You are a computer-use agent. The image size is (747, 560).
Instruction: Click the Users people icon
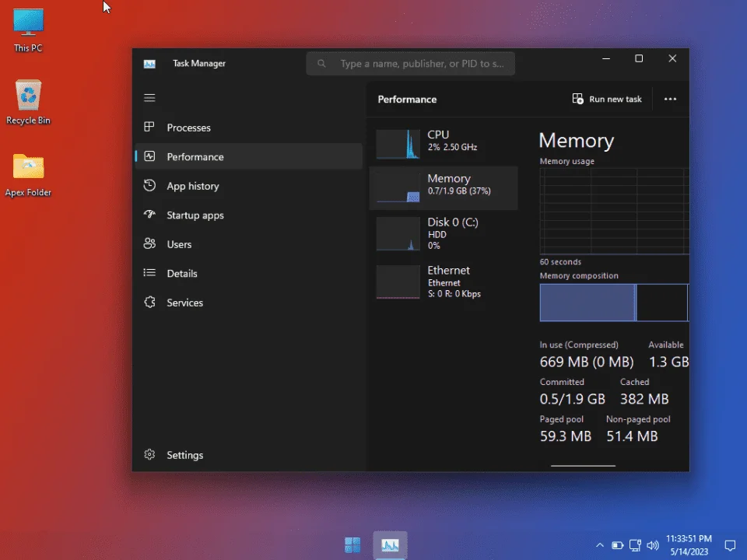(149, 243)
